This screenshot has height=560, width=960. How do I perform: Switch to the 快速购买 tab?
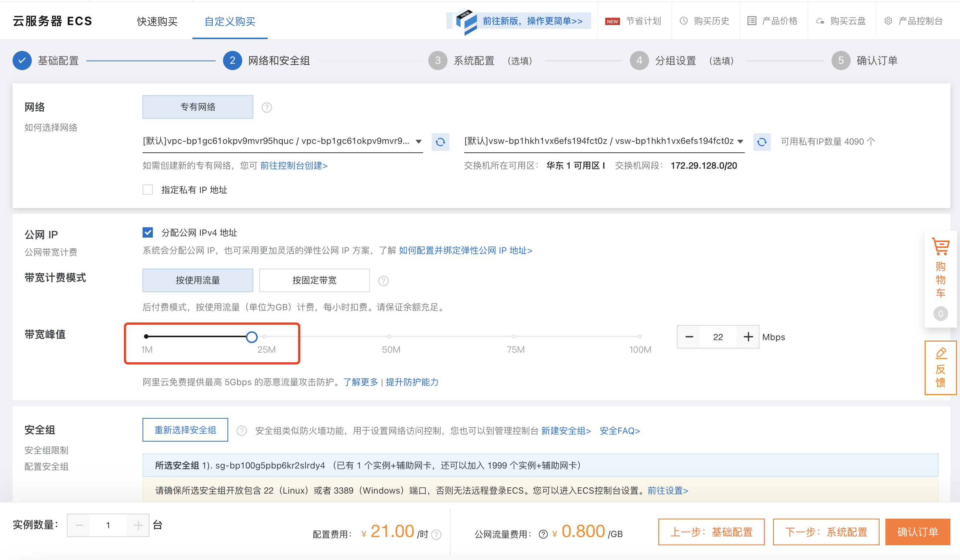tap(157, 22)
